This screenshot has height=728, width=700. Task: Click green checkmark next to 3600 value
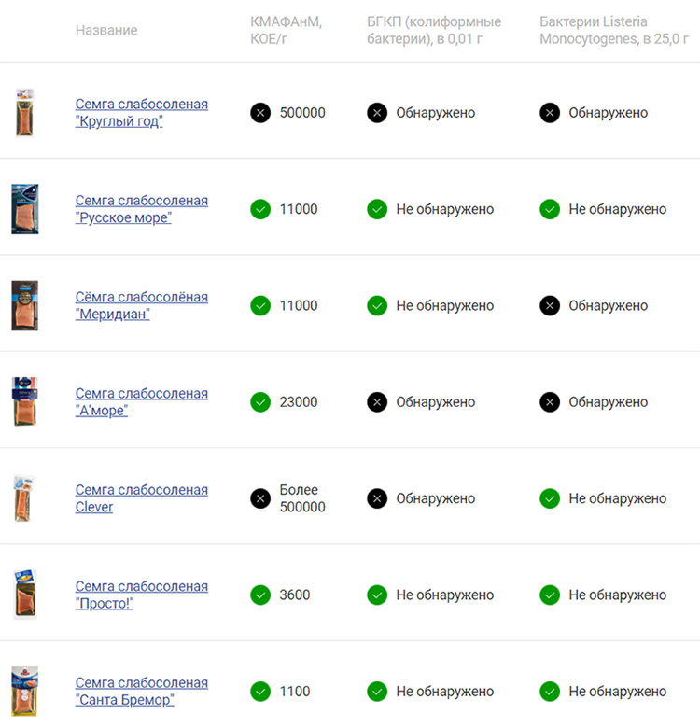(260, 595)
